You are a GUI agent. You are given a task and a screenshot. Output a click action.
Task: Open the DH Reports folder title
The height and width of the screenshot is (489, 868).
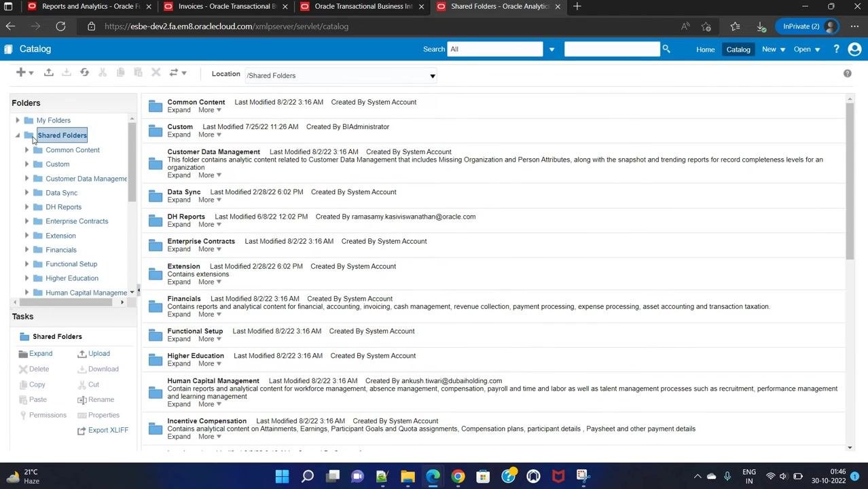[186, 217]
